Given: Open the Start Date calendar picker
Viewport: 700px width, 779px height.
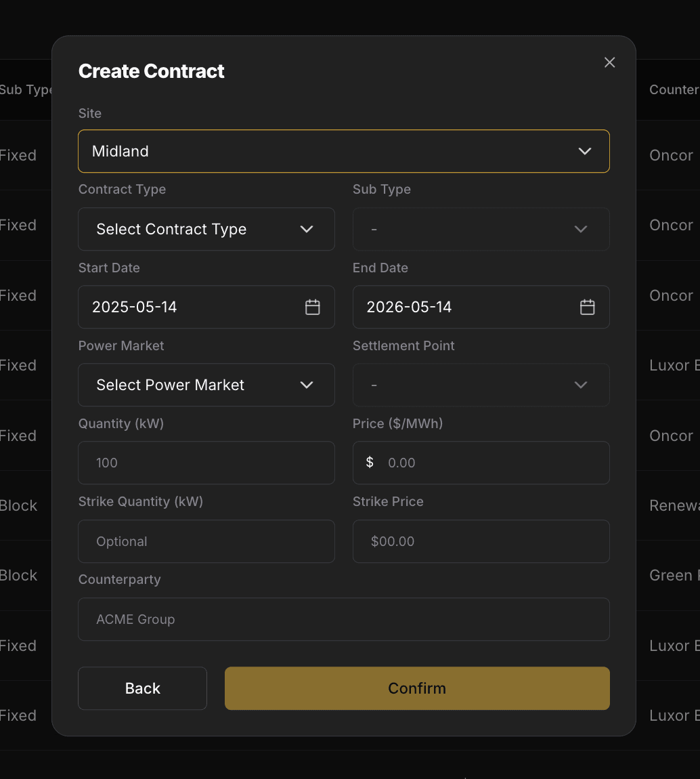Looking at the screenshot, I should (x=312, y=307).
